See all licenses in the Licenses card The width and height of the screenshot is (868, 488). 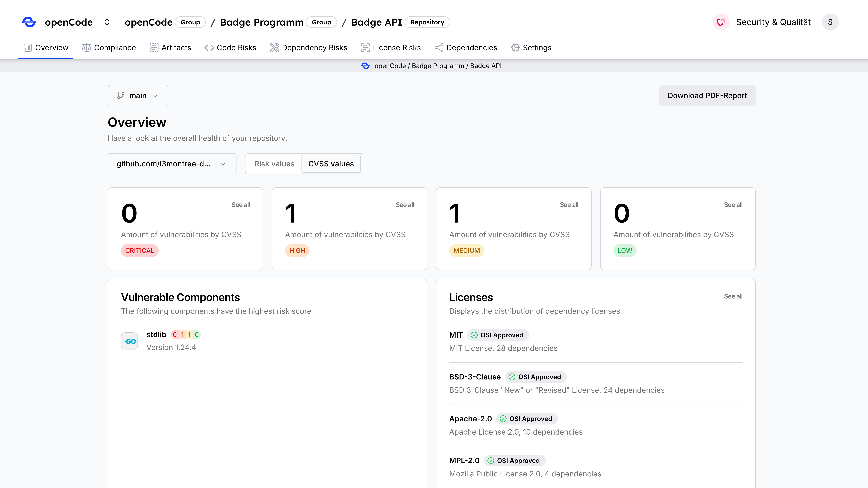click(733, 296)
